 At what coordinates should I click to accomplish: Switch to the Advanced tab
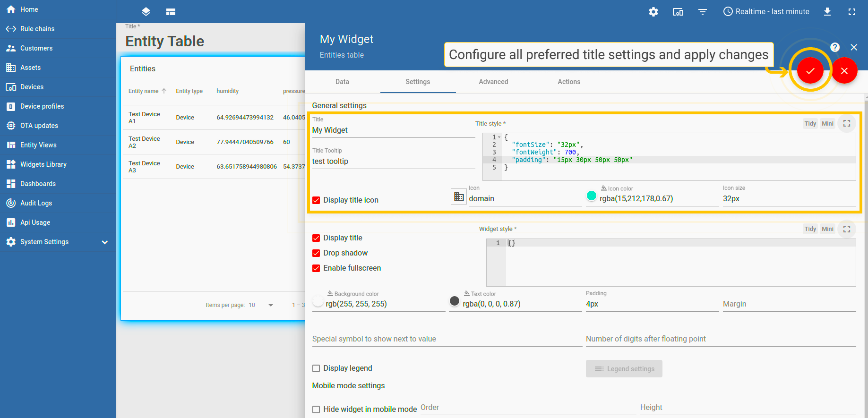point(493,82)
